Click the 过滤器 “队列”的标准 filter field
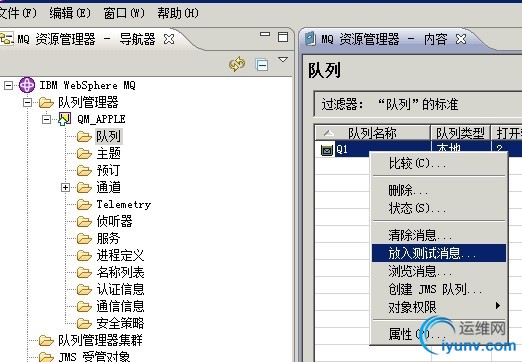522x362 pixels. point(418,104)
